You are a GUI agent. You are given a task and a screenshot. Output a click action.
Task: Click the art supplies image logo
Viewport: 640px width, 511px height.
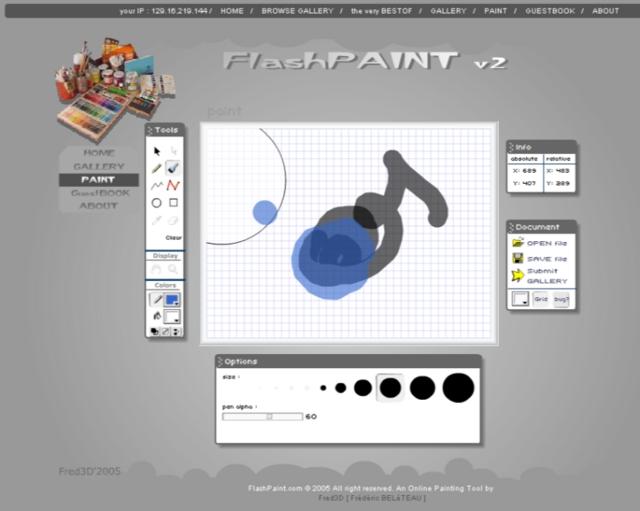tap(116, 90)
